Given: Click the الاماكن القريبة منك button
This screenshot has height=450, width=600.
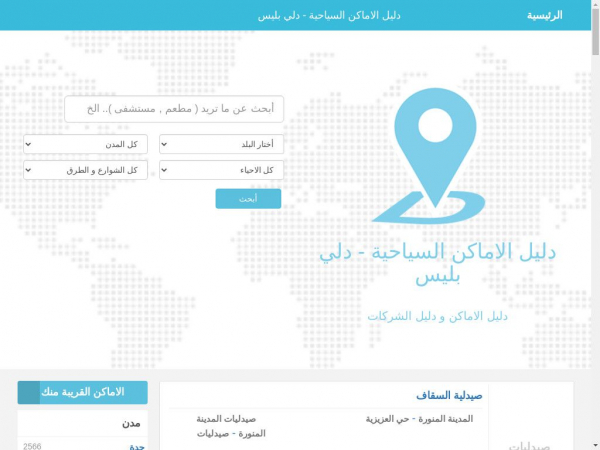Looking at the screenshot, I should [82, 392].
